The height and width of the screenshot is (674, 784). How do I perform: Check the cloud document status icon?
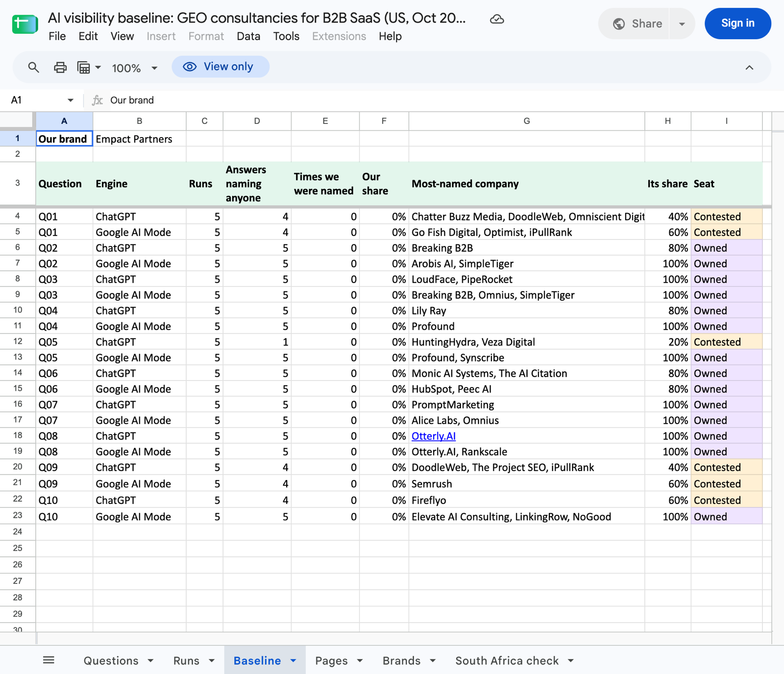tap(497, 19)
